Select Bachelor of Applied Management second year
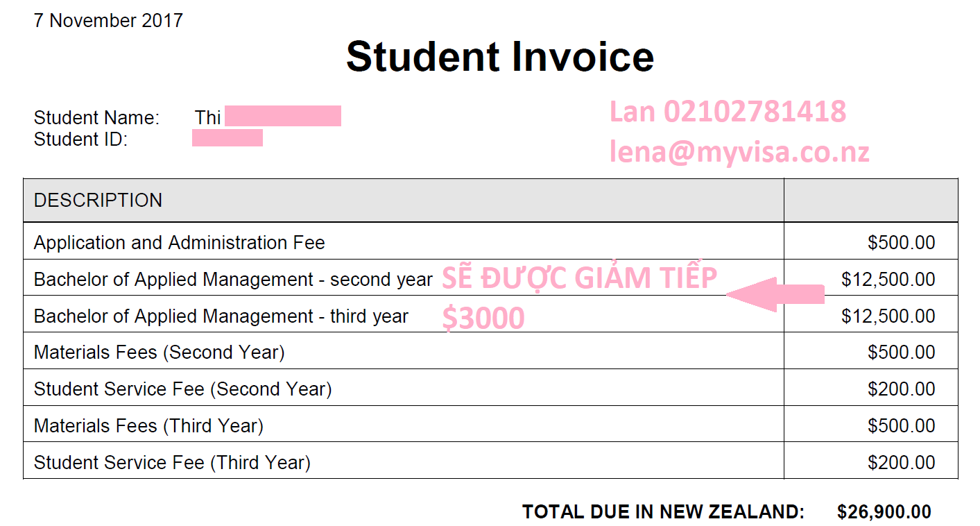This screenshot has height=526, width=980. pos(233,280)
